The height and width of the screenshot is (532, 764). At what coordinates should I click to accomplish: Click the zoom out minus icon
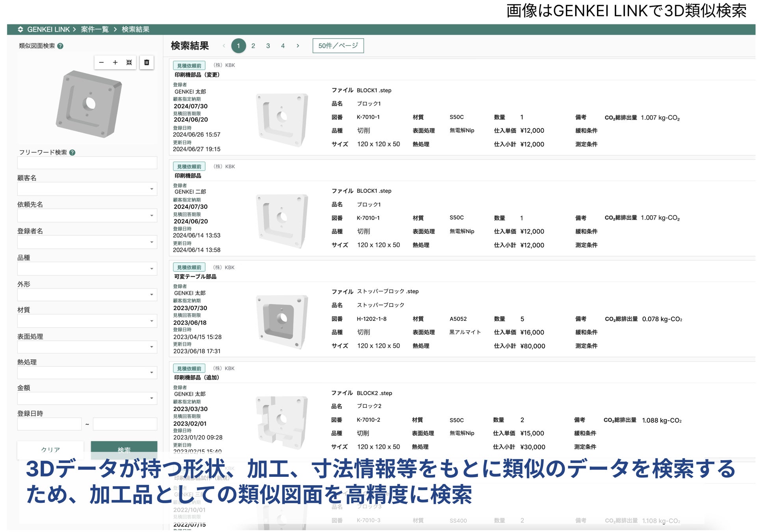[101, 62]
